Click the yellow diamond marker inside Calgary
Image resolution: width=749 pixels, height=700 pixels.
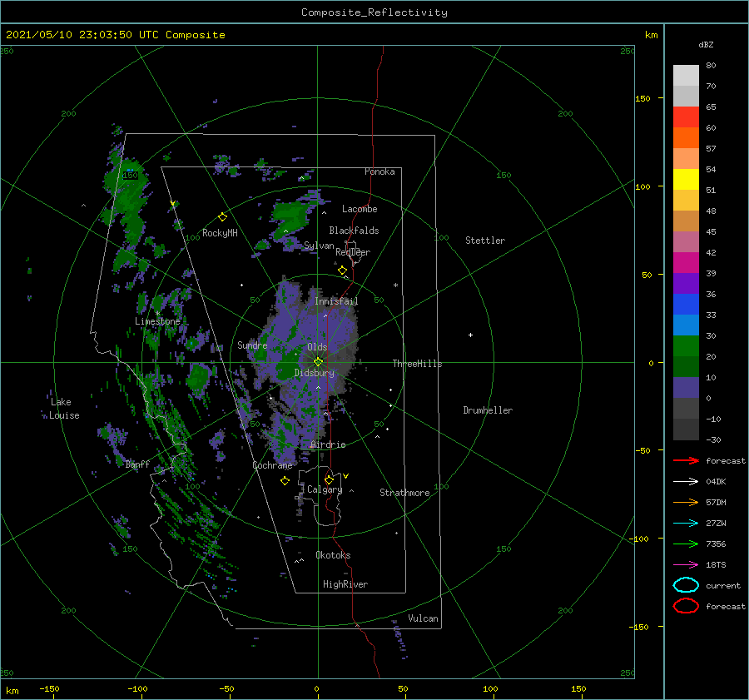click(329, 479)
